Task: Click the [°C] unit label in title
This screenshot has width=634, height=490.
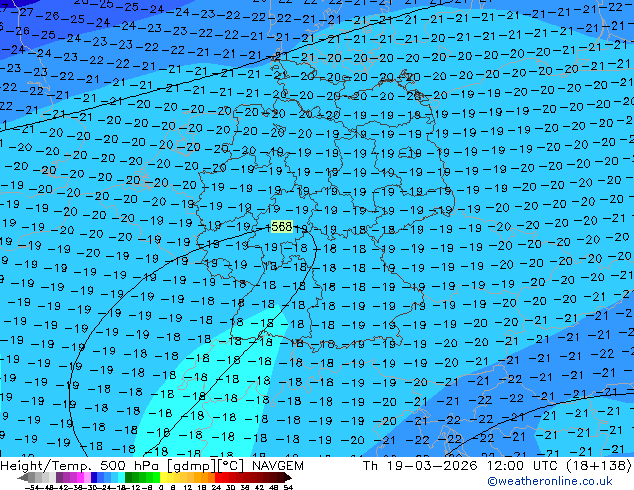Action: coord(231,466)
